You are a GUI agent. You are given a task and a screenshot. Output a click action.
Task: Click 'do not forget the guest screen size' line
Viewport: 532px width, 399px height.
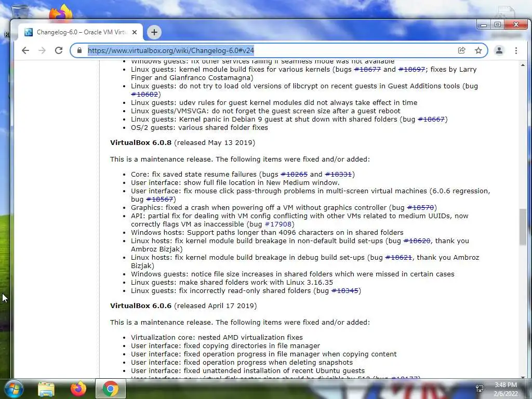pos(265,111)
